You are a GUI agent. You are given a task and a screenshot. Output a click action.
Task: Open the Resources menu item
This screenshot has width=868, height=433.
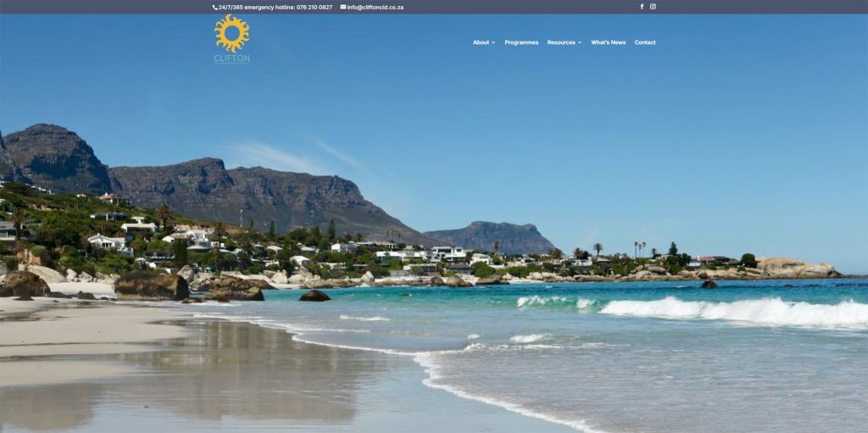[561, 42]
